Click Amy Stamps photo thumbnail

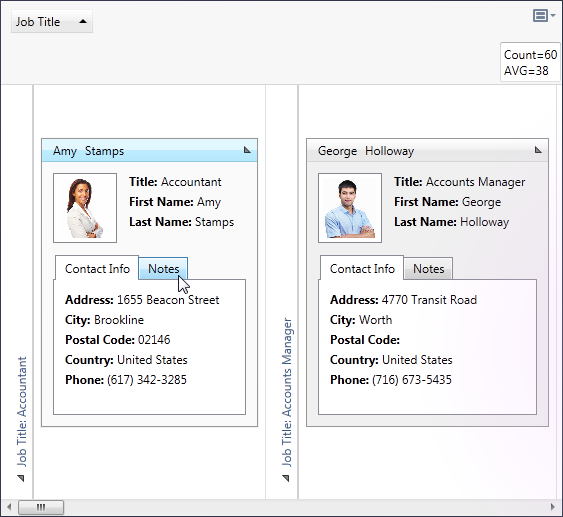[85, 208]
